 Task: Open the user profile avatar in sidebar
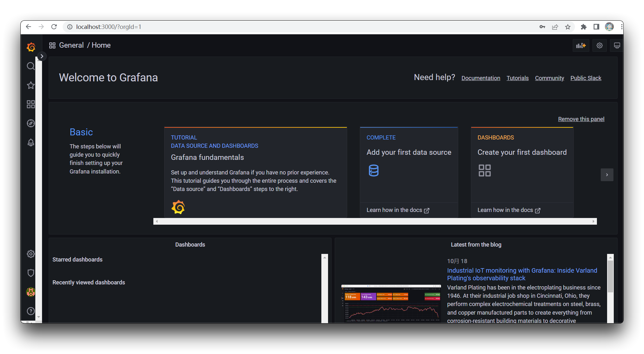point(31,292)
